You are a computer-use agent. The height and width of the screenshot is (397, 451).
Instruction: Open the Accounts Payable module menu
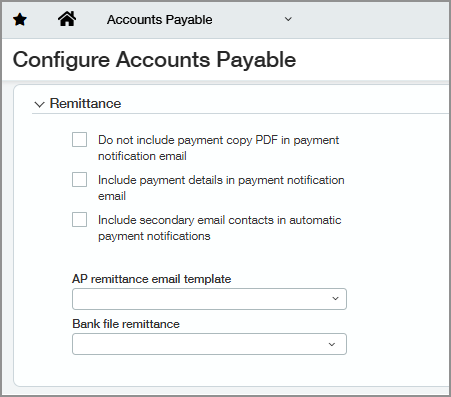coord(159,20)
